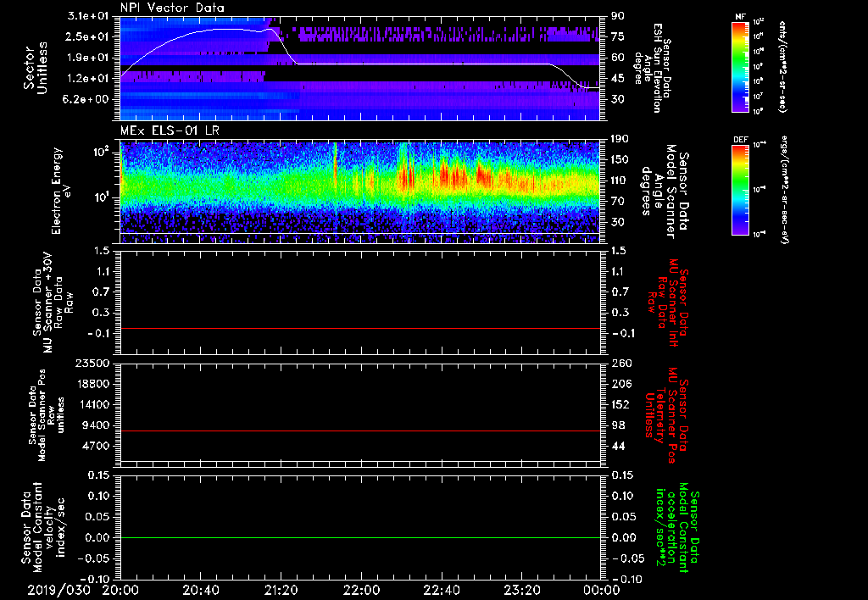Click the 22:40 time axis label
Image resolution: width=868 pixels, height=600 pixels.
(x=441, y=590)
